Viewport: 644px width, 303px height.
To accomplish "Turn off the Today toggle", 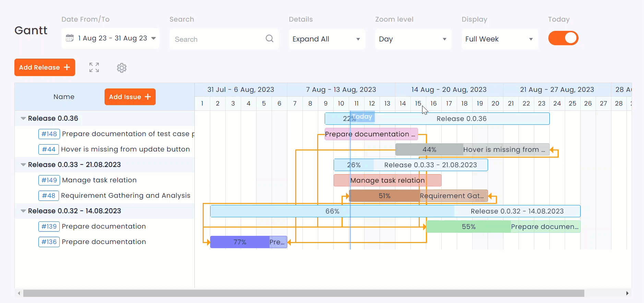I will point(563,38).
